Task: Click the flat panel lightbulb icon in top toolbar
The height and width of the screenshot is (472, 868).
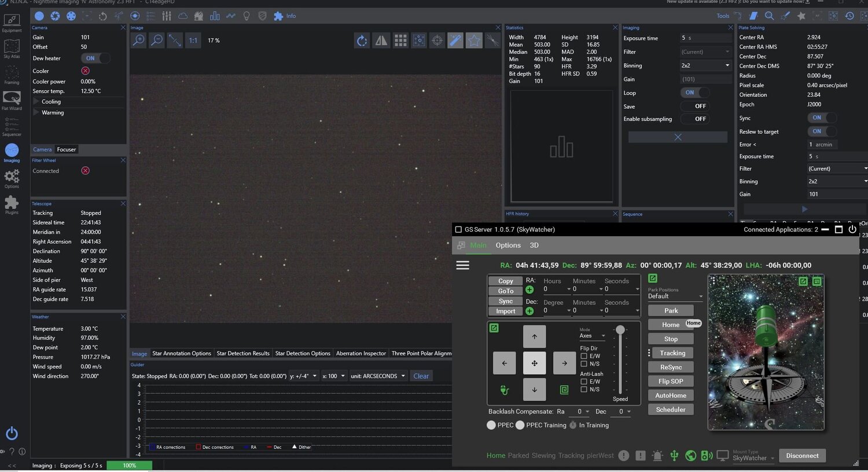Action: coord(247,16)
